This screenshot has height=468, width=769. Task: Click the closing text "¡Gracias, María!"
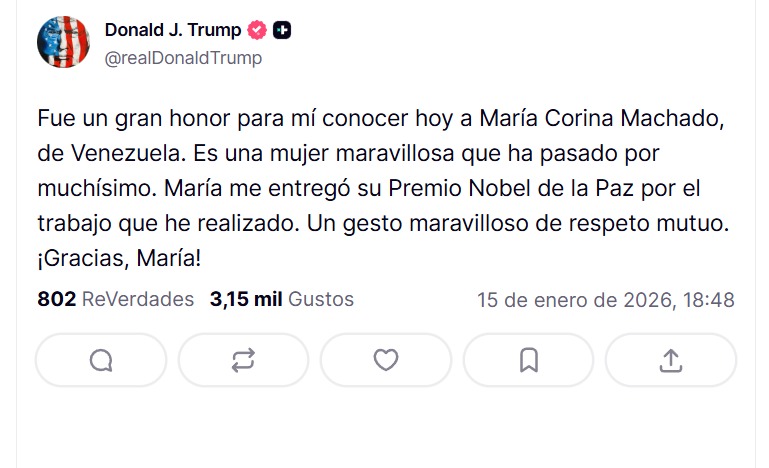[x=119, y=259]
